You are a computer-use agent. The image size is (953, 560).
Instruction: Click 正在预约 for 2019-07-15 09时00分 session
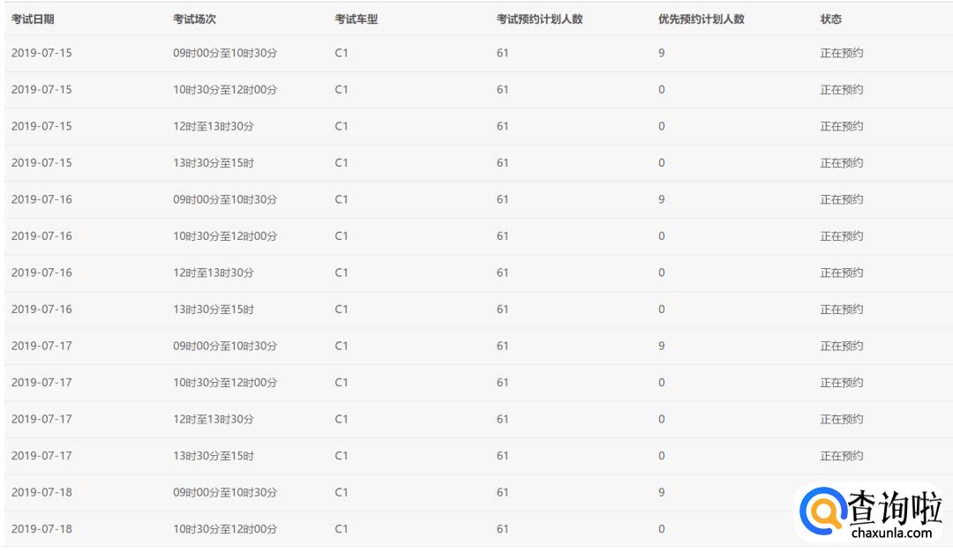pyautogui.click(x=841, y=53)
